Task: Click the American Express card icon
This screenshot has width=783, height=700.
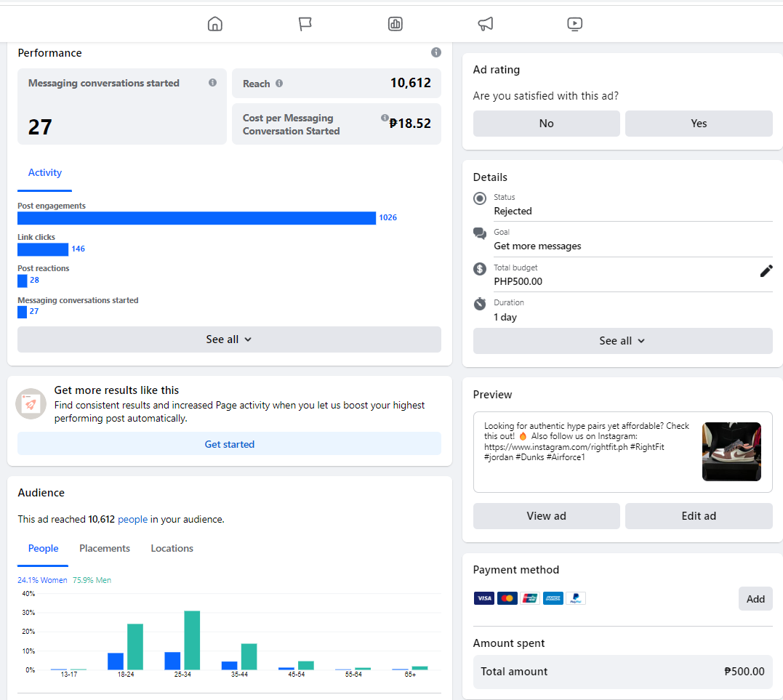Action: point(553,598)
